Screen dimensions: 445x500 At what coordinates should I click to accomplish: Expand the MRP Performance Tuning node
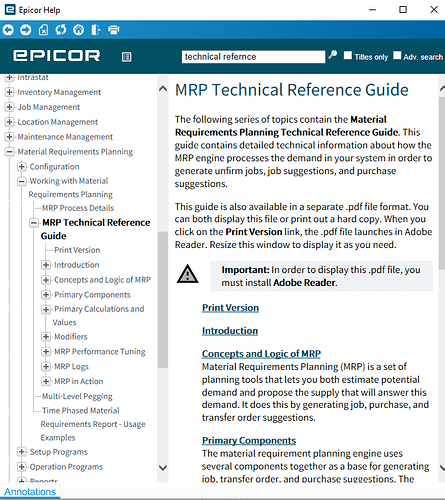46,351
